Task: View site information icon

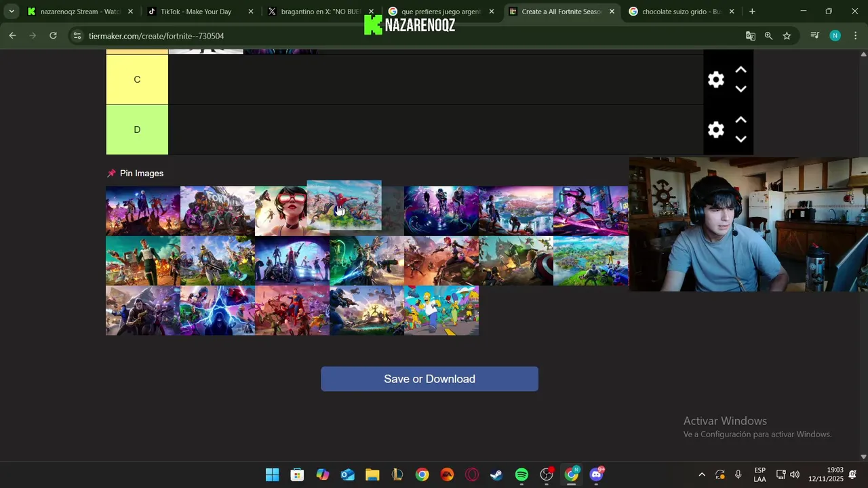Action: coord(77,36)
